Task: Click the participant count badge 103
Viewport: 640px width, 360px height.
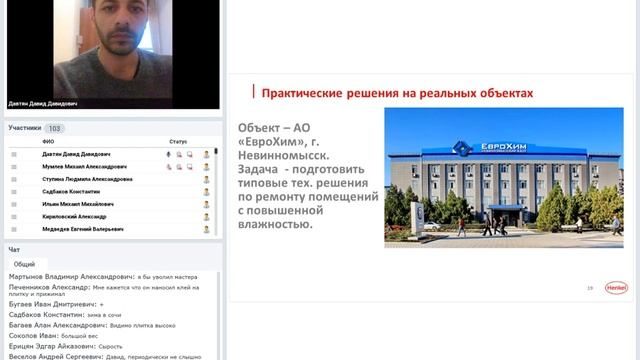Action: (54, 129)
